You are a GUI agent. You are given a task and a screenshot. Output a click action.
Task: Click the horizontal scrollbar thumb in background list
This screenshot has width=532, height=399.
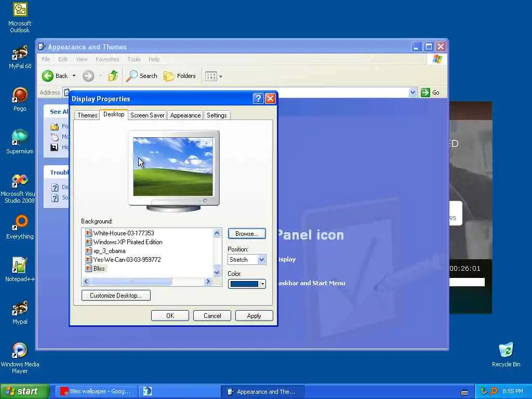click(131, 281)
